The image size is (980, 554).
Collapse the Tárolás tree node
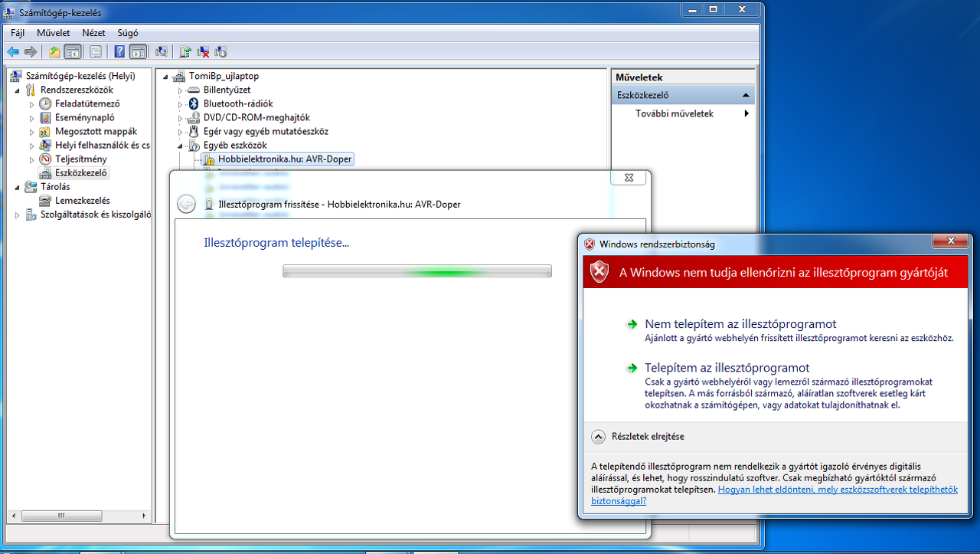point(18,187)
